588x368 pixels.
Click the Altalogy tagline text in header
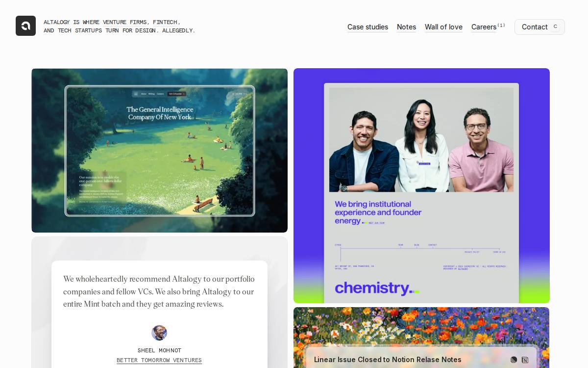click(119, 26)
